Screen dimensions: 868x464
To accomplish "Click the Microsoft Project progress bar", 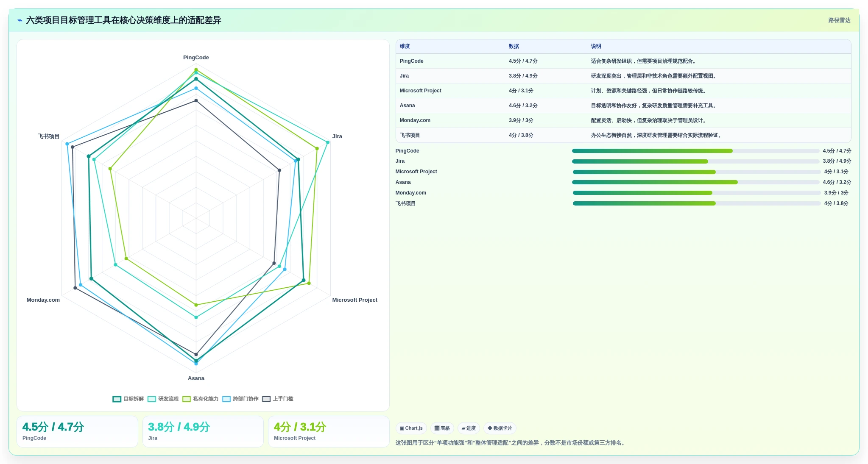I will pos(697,172).
